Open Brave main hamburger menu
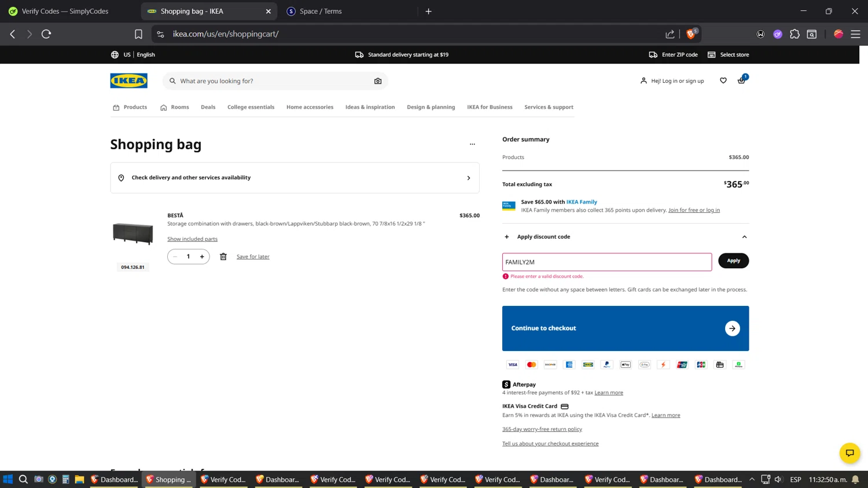Image resolution: width=868 pixels, height=488 pixels. [x=855, y=34]
